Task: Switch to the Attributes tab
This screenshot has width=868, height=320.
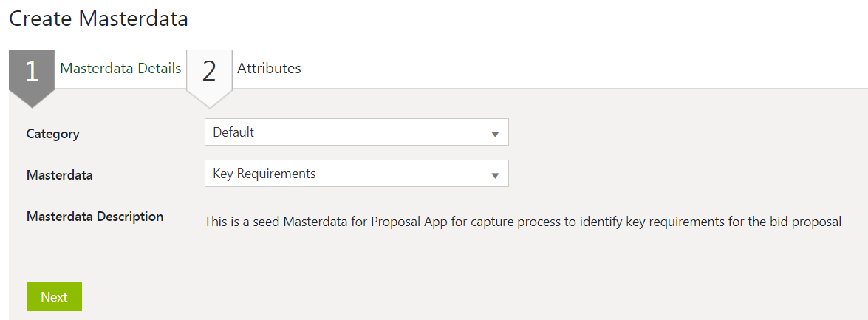Action: [x=269, y=69]
